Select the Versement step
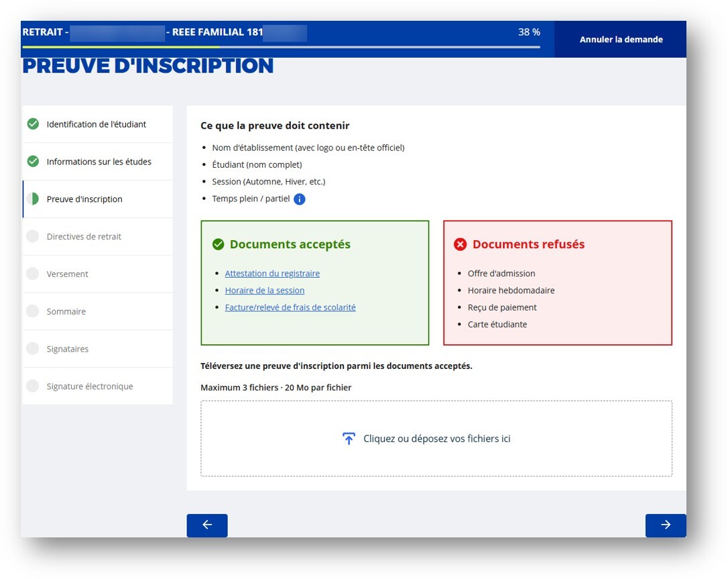The height and width of the screenshot is (579, 728). coord(97,274)
